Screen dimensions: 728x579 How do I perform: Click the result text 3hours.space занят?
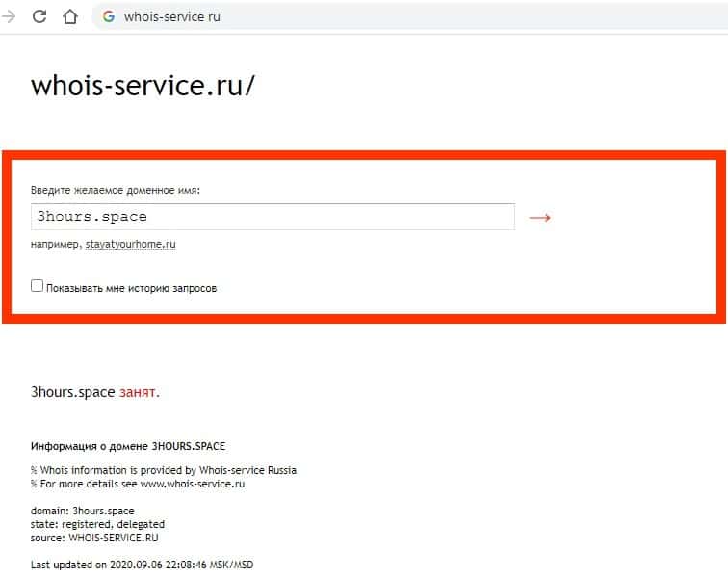94,392
